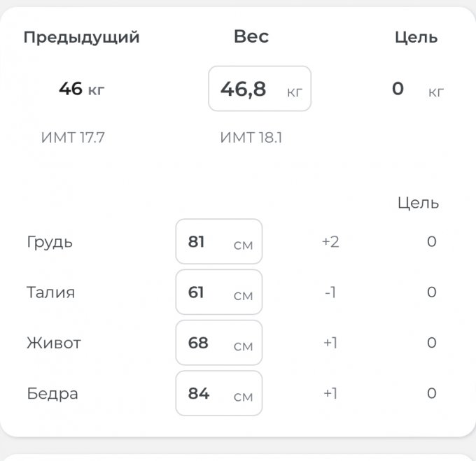Screen dimensions: 476x461
Task: Change the Живот goal value
Action: pyautogui.click(x=431, y=343)
